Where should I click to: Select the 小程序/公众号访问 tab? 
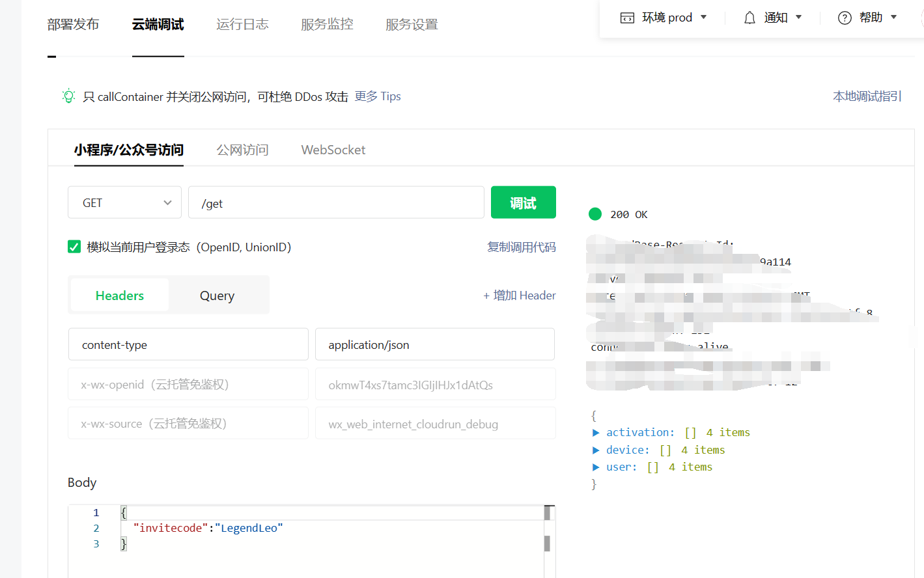(x=129, y=150)
